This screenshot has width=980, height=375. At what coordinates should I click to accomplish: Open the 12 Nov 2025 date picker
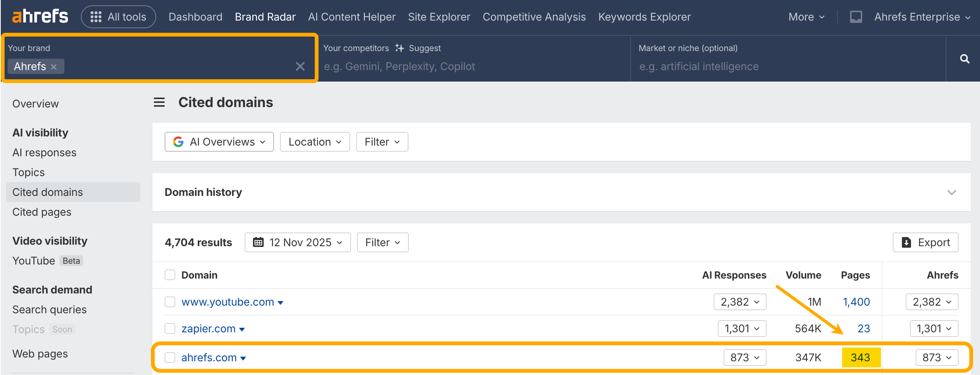(298, 242)
